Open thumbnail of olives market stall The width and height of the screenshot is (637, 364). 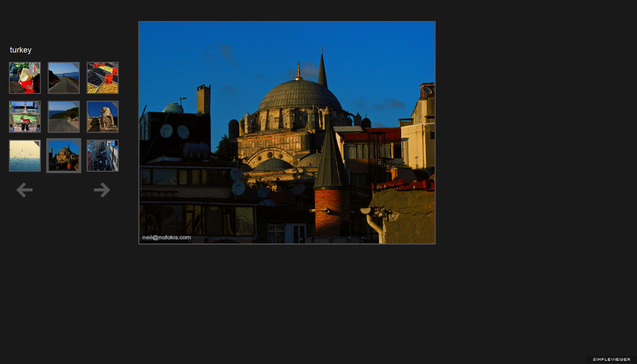coord(102,78)
